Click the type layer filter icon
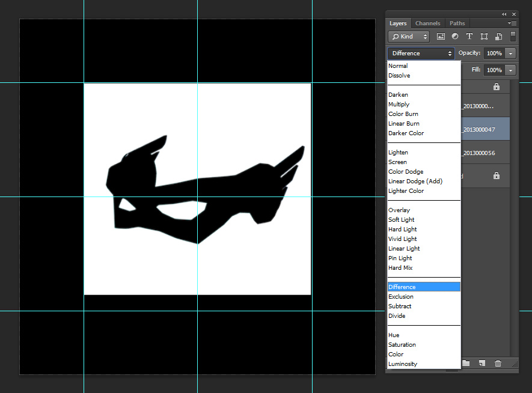Image resolution: width=532 pixels, height=393 pixels. (x=469, y=37)
